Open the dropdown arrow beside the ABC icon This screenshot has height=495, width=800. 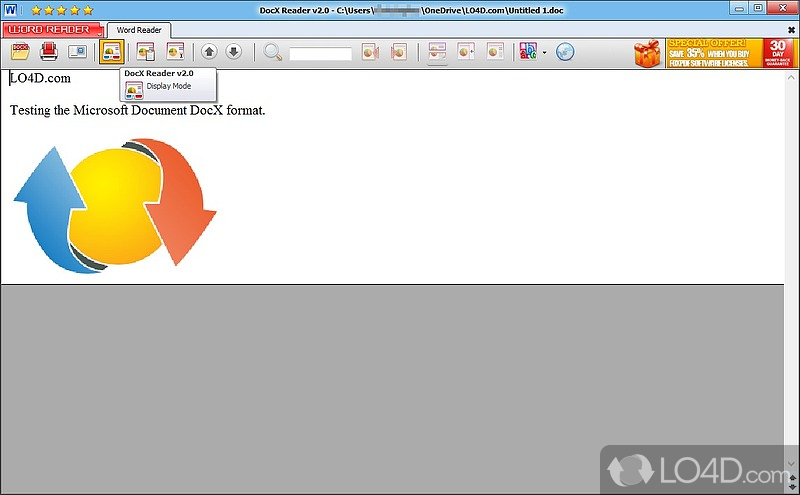pos(545,53)
